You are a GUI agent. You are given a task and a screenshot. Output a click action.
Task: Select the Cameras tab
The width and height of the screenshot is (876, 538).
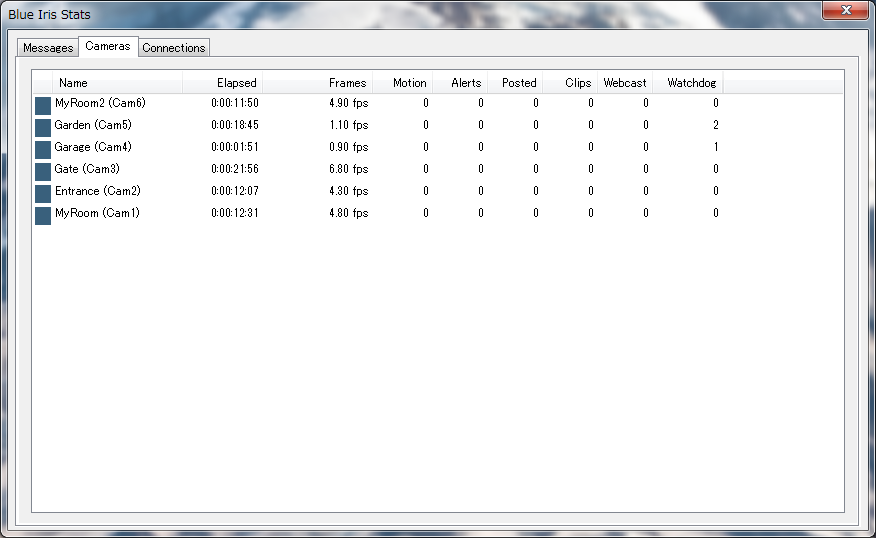click(108, 46)
